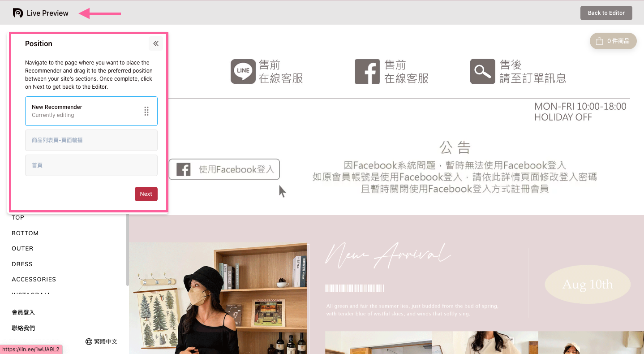This screenshot has width=644, height=354.
Task: Click the Position panel title
Action: click(x=39, y=43)
